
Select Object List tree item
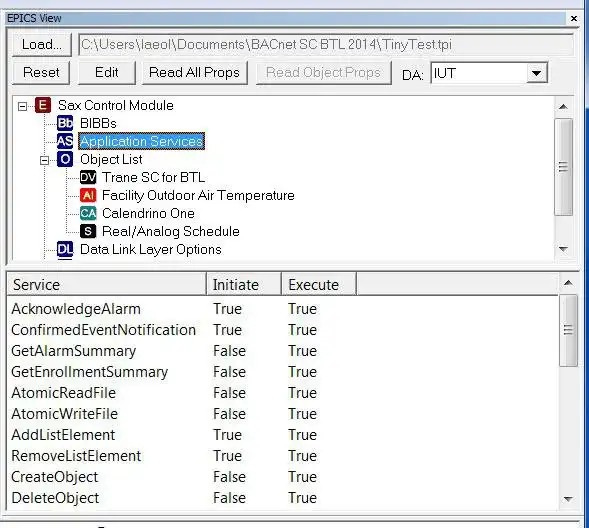(111, 160)
